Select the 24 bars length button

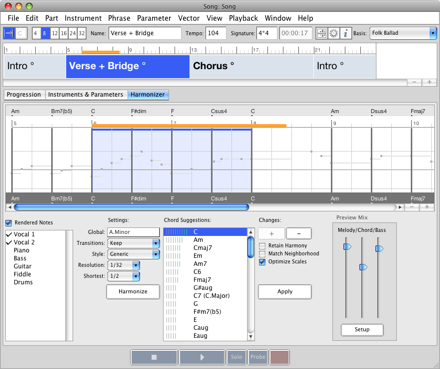pyautogui.click(x=73, y=33)
